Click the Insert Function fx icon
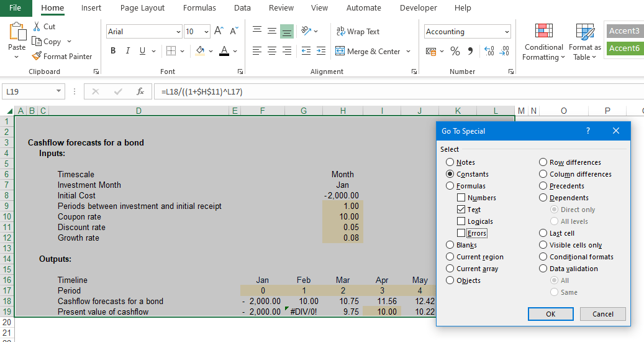 (x=140, y=91)
